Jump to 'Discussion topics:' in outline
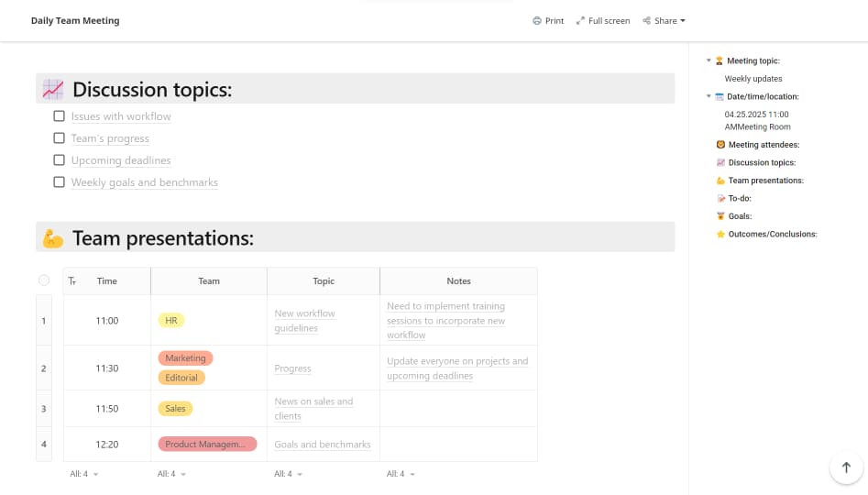The image size is (868, 495). tap(762, 162)
